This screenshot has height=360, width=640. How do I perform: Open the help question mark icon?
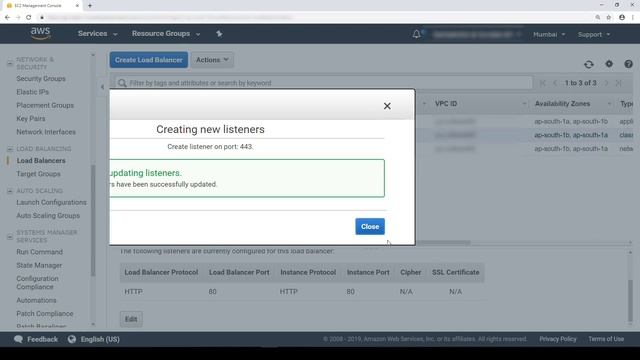click(629, 64)
